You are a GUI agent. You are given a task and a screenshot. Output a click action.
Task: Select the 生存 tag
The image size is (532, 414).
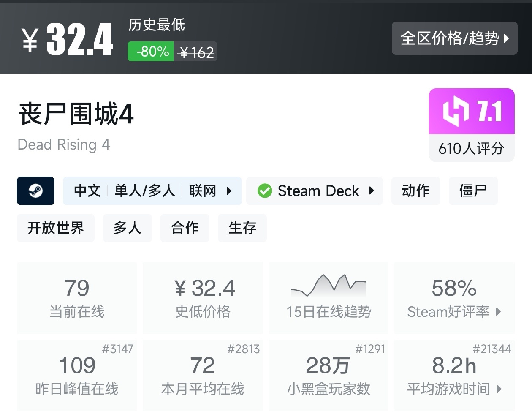(242, 228)
